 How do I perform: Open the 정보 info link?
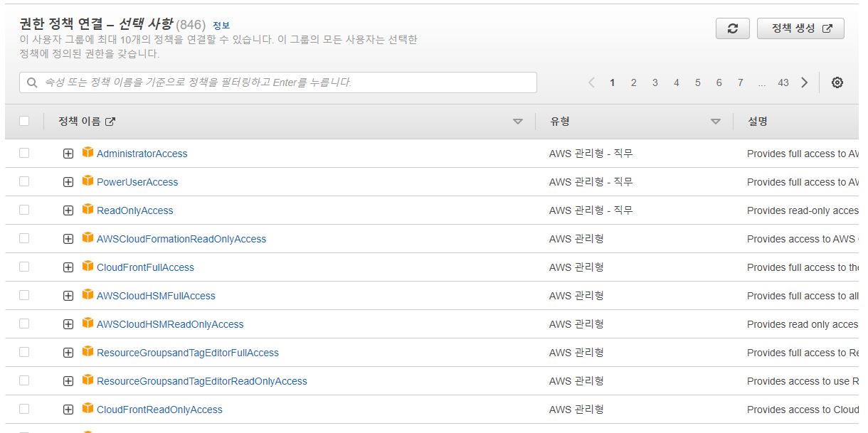point(221,26)
